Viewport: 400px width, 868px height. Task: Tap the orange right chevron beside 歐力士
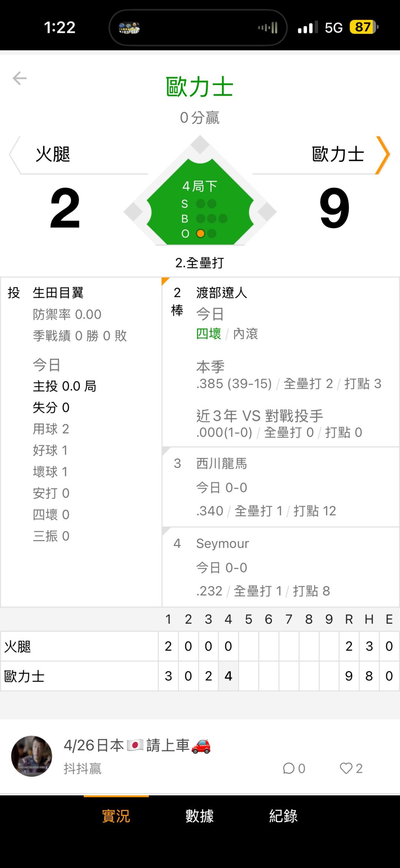383,155
